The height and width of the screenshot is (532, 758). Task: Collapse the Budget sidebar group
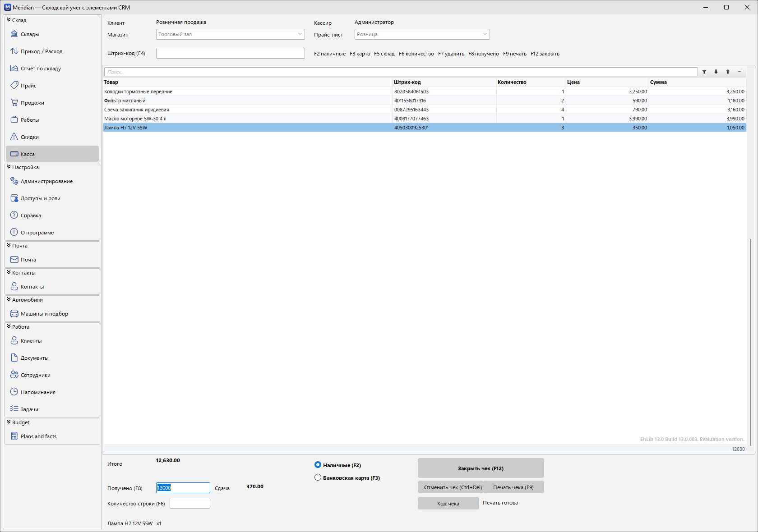click(x=9, y=422)
